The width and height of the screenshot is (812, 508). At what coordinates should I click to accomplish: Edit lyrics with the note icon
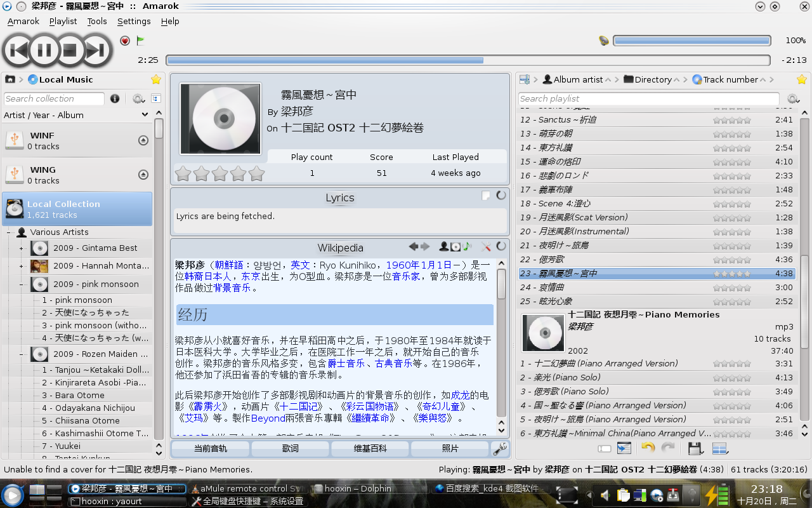(x=486, y=196)
